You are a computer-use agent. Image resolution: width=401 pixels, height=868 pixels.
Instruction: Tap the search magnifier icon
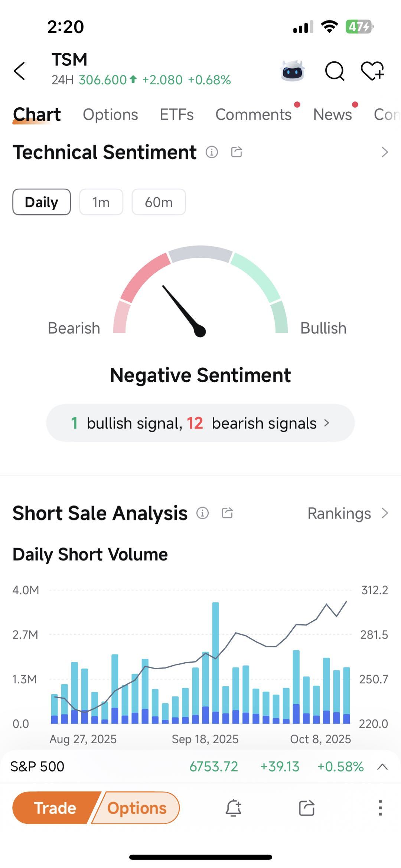pos(335,71)
